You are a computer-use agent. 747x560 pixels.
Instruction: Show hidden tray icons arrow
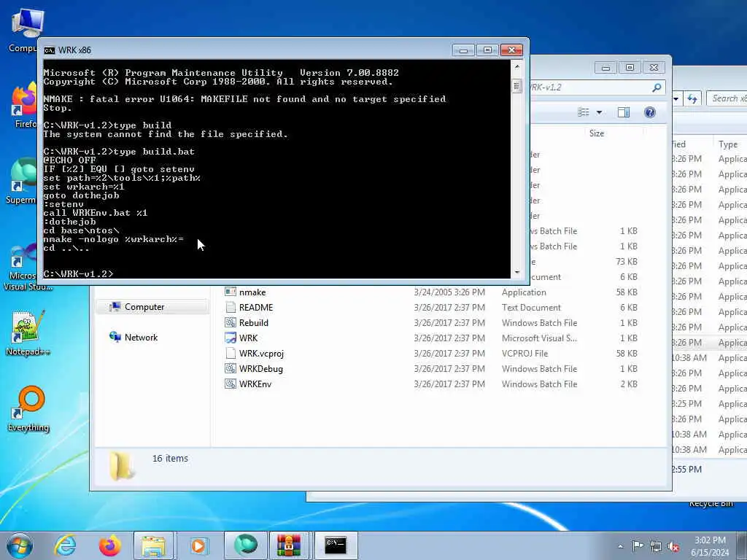click(620, 546)
